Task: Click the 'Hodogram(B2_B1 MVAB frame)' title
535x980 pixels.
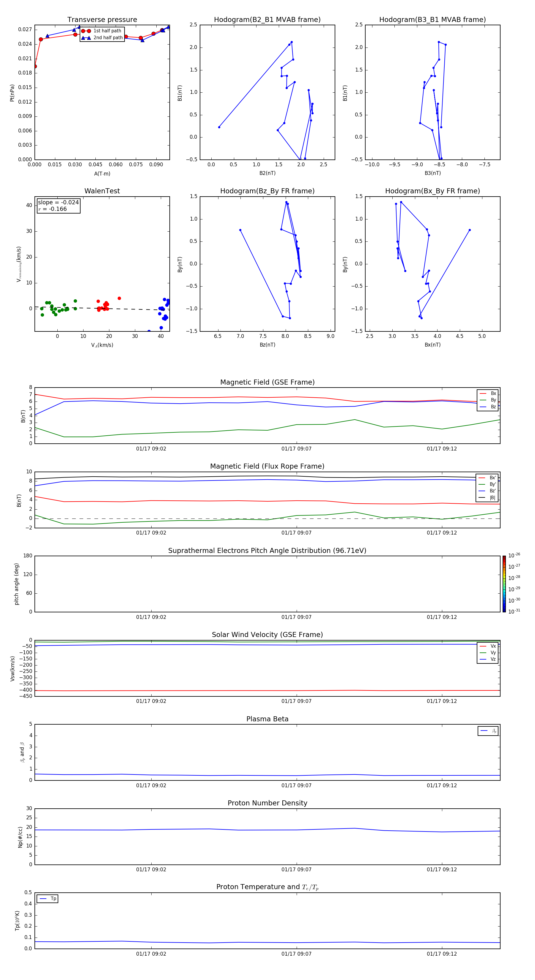Action: (267, 20)
